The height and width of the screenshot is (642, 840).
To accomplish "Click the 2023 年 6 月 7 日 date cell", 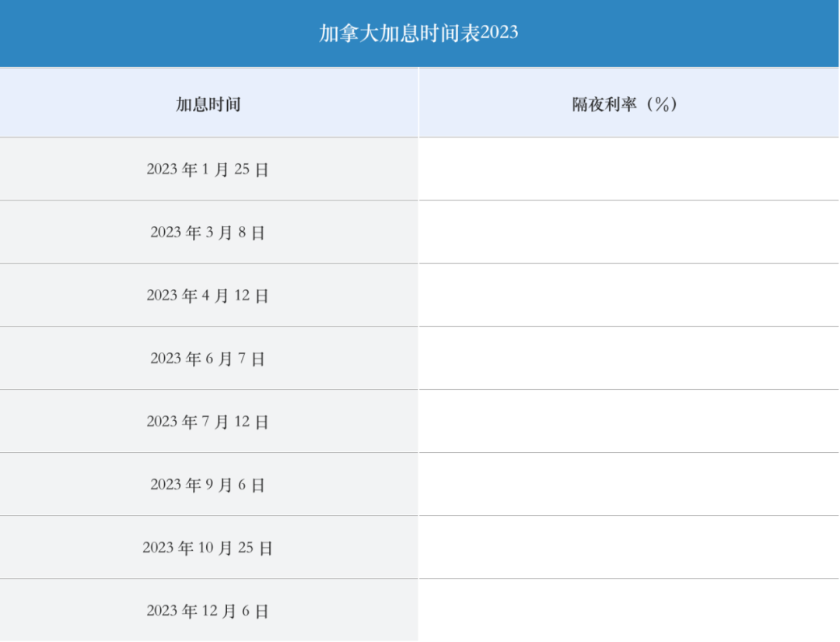I will pyautogui.click(x=208, y=359).
